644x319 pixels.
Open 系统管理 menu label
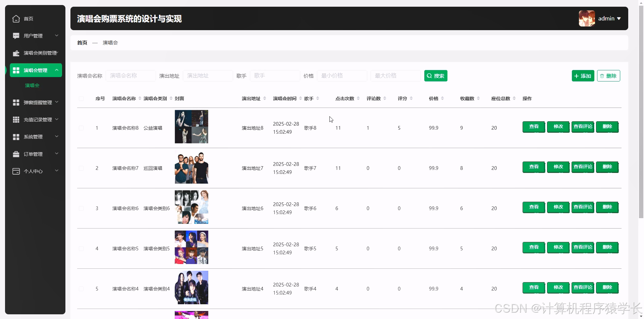coord(33,137)
